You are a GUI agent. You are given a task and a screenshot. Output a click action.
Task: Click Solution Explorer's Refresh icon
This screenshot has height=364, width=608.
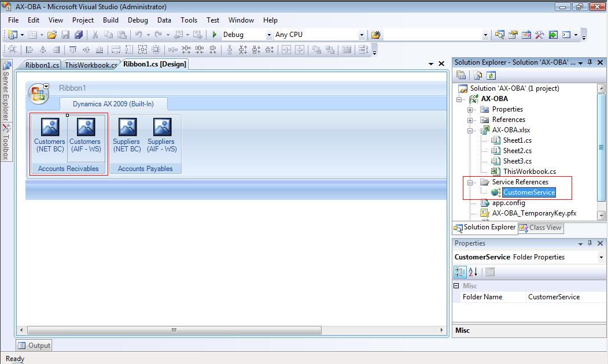click(491, 76)
